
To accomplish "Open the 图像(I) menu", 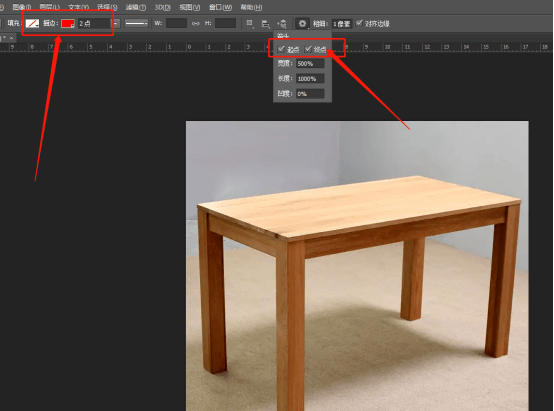I will coord(22,7).
